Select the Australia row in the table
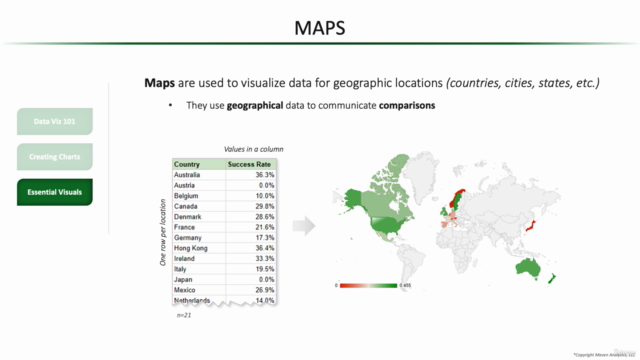The image size is (640, 360). pyautogui.click(x=224, y=175)
